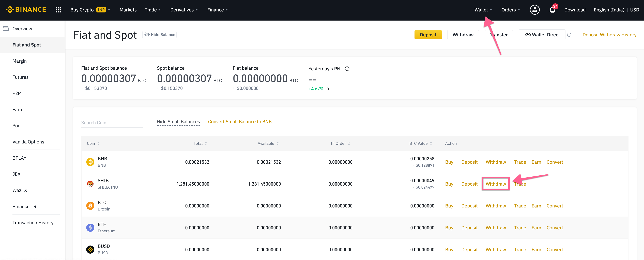
Task: Click the Yesterday's PNL info icon
Action: [x=347, y=69]
